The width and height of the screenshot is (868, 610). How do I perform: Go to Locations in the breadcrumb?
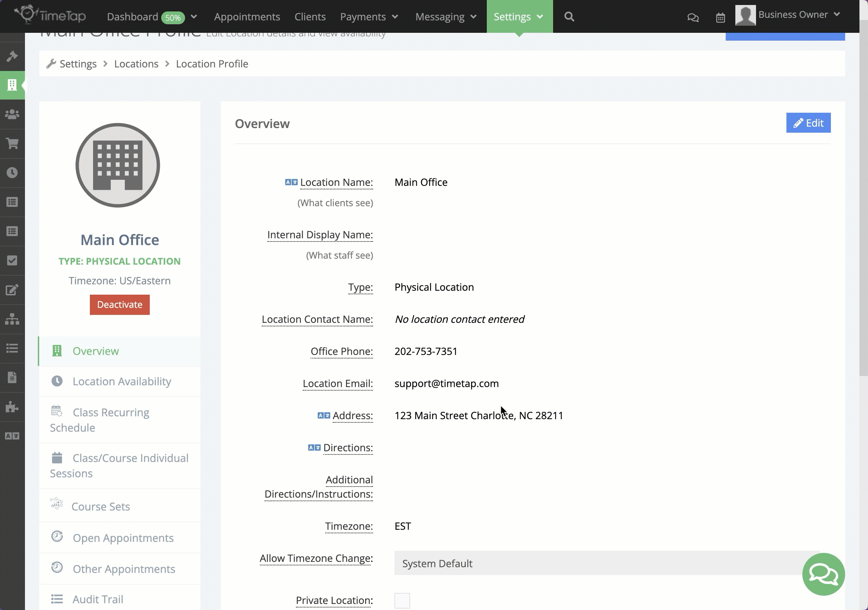(136, 64)
